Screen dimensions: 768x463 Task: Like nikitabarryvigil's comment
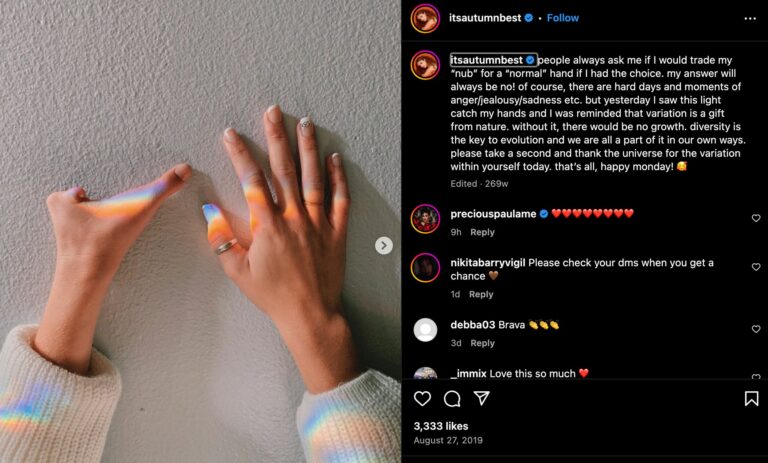(756, 267)
